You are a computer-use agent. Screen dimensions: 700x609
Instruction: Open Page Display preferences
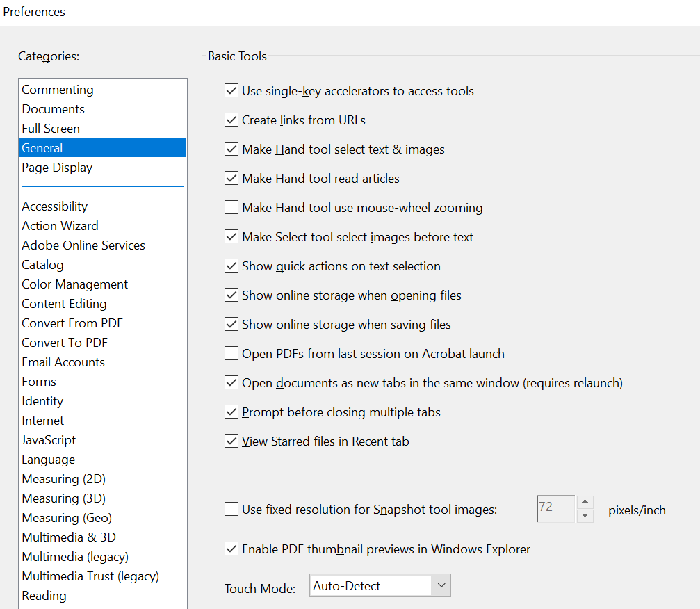click(57, 167)
